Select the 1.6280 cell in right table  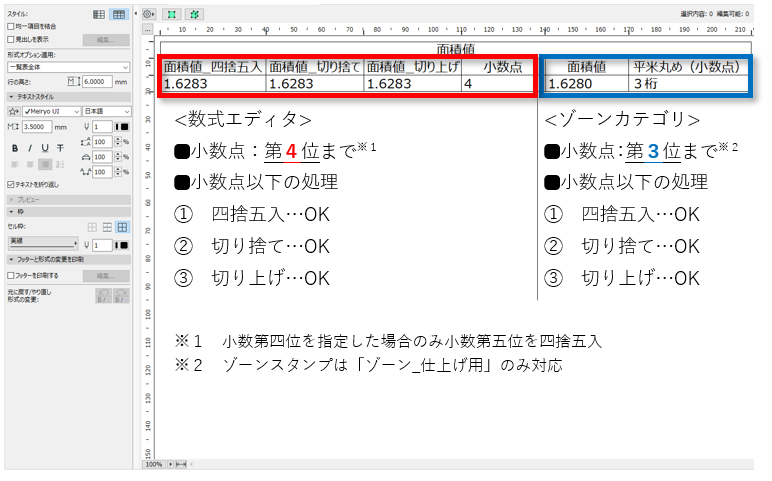[586, 84]
